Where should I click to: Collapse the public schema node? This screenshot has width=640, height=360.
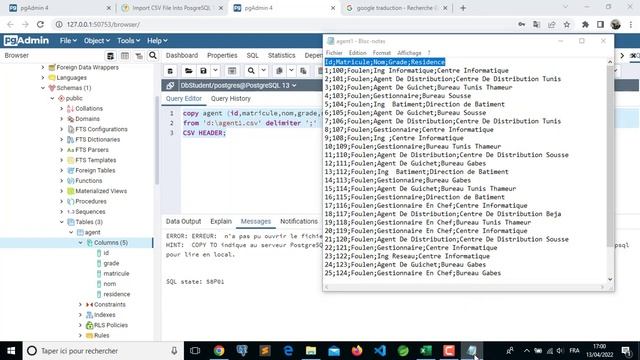tap(52, 98)
